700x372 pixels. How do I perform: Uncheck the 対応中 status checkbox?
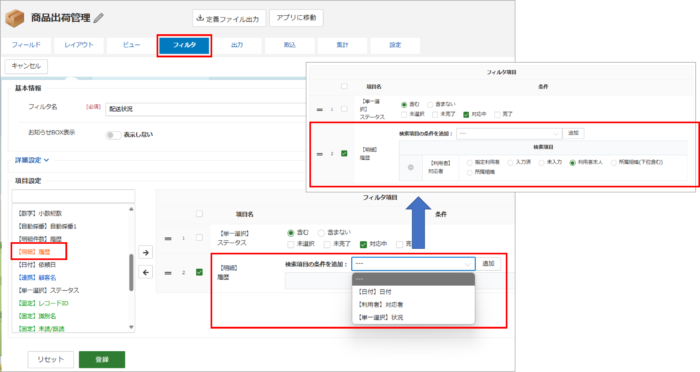coord(363,244)
